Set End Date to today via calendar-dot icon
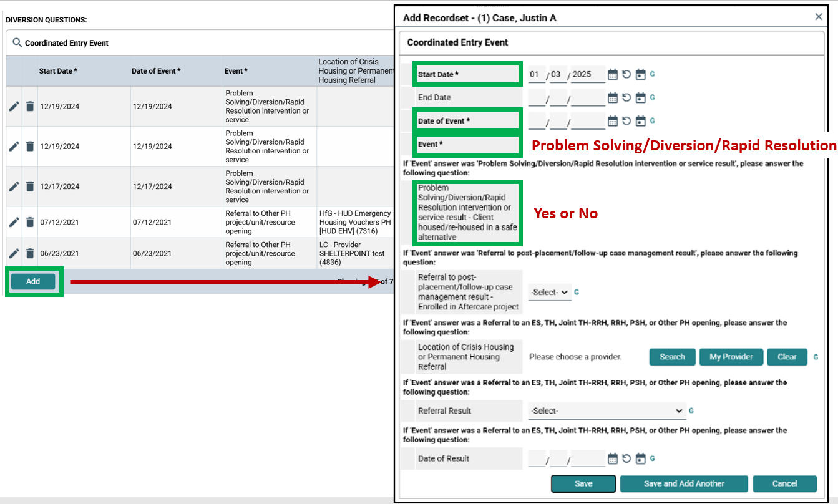838x504 pixels. (x=640, y=97)
